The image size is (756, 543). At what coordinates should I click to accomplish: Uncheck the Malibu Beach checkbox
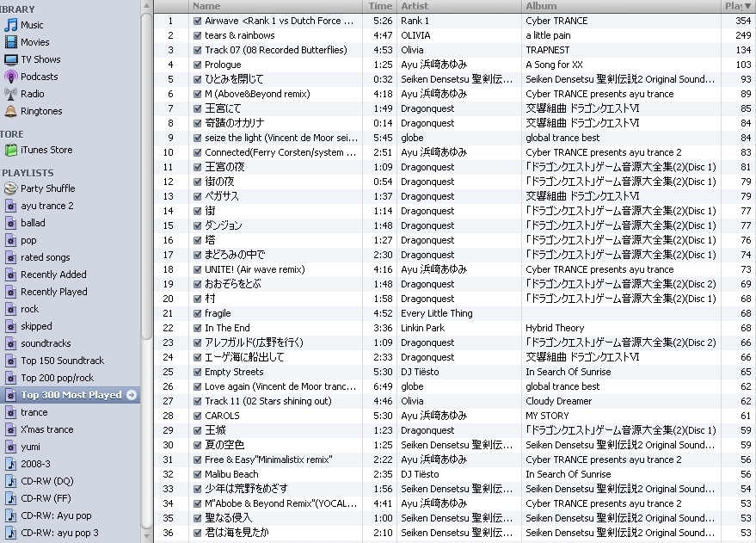tap(197, 474)
